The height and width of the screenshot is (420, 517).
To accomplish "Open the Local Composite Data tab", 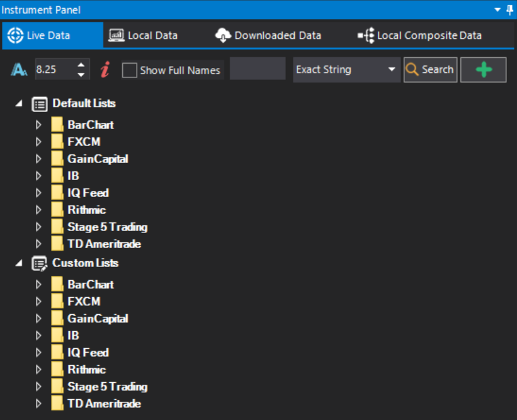I will 420,35.
